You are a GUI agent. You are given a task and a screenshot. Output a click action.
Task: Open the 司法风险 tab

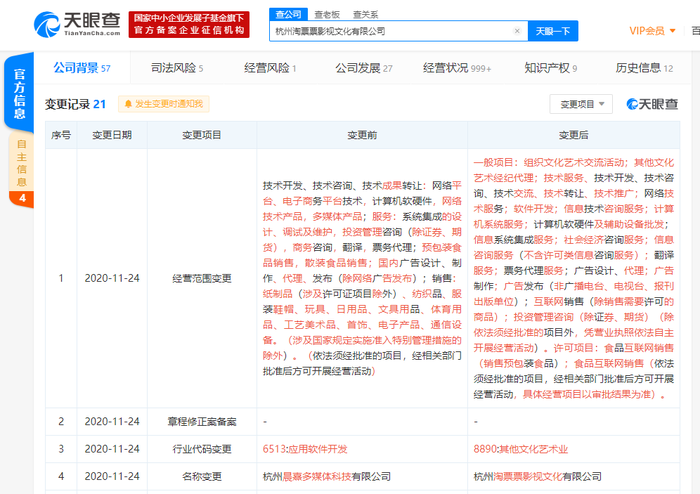point(177,68)
